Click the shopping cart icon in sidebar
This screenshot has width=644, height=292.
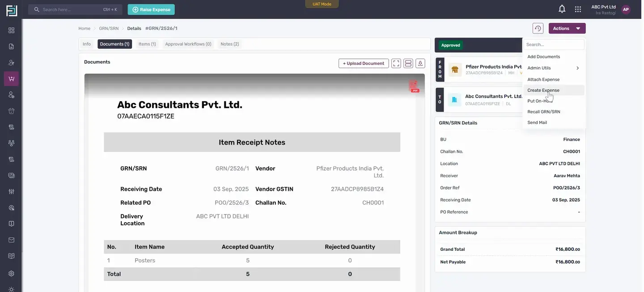11,79
